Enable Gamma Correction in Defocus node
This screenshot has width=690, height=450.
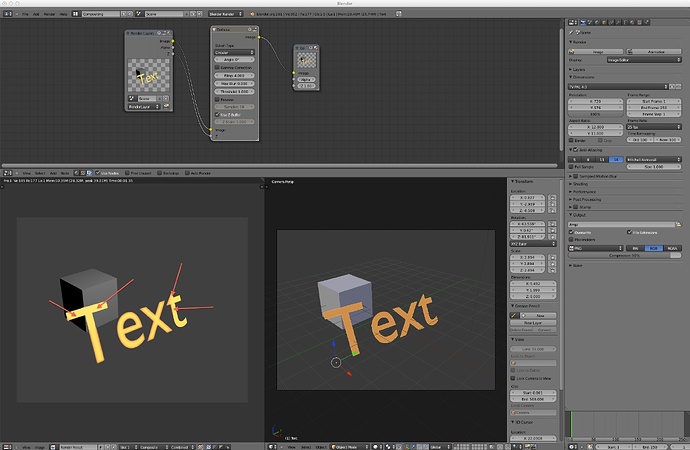point(217,68)
